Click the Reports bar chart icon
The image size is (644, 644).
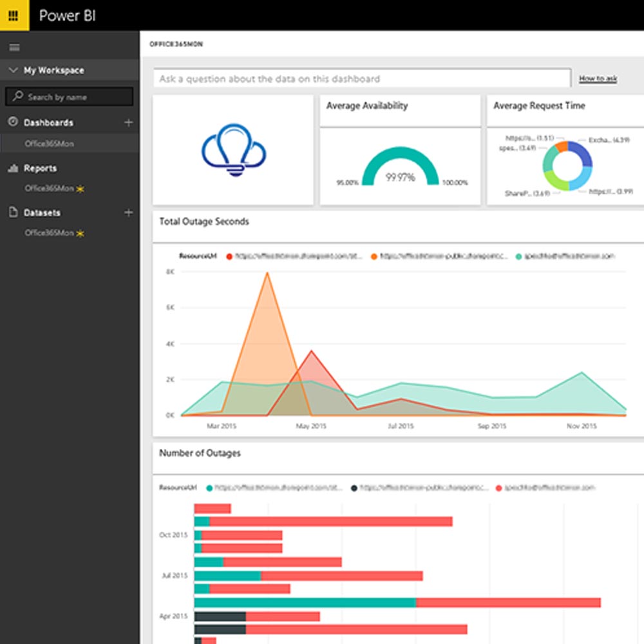(13, 167)
